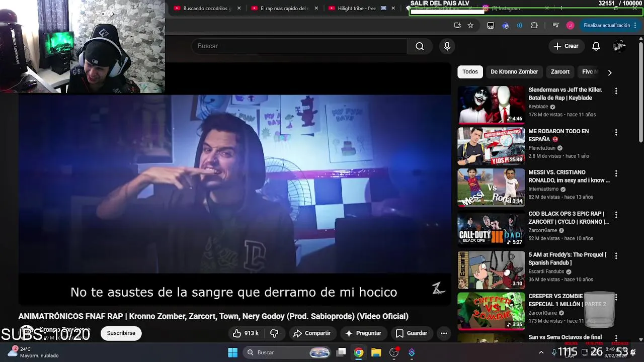Open Slenderman vs Jeff the Killer thumbnail
The height and width of the screenshot is (362, 644).
491,105
